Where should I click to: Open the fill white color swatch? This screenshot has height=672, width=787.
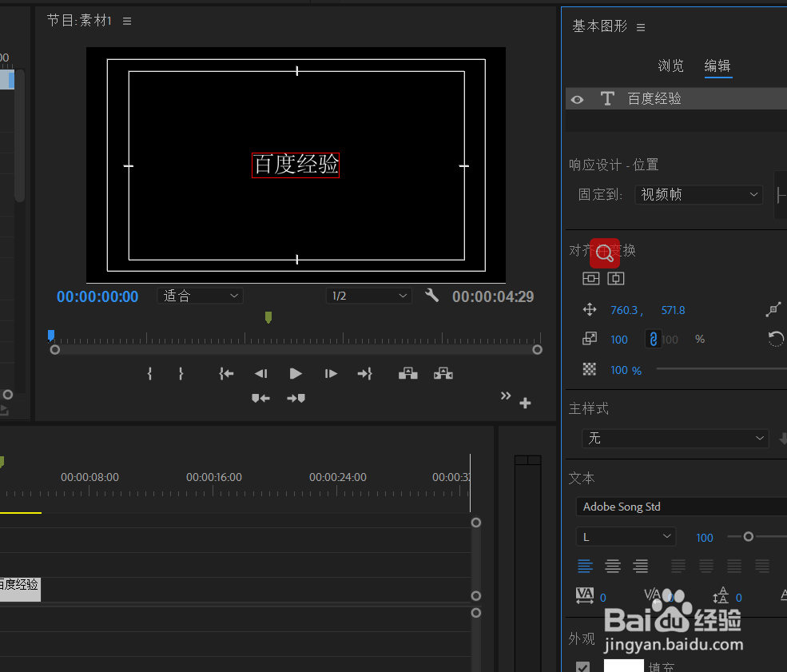click(x=623, y=666)
